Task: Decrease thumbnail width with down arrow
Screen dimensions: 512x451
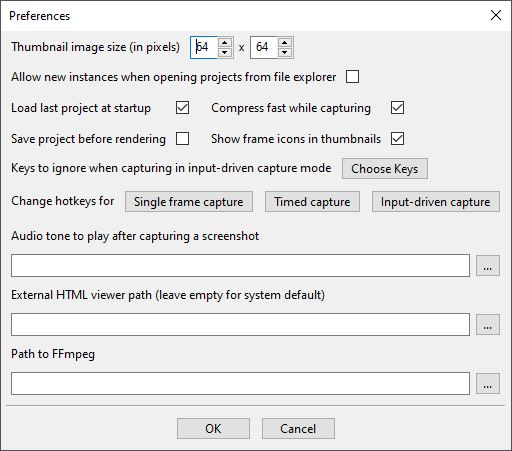Action: click(225, 52)
